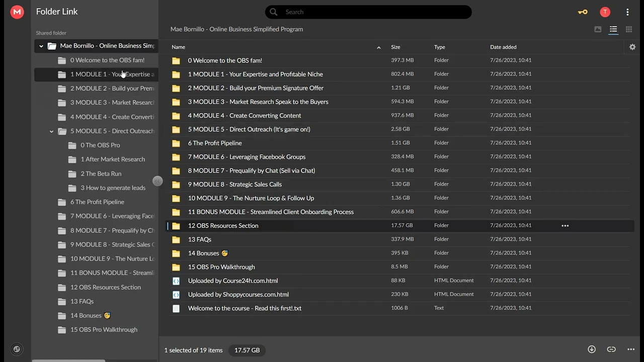Open 11 BONUS MODULE - Streamlined Client Onboarding

click(x=400, y=212)
